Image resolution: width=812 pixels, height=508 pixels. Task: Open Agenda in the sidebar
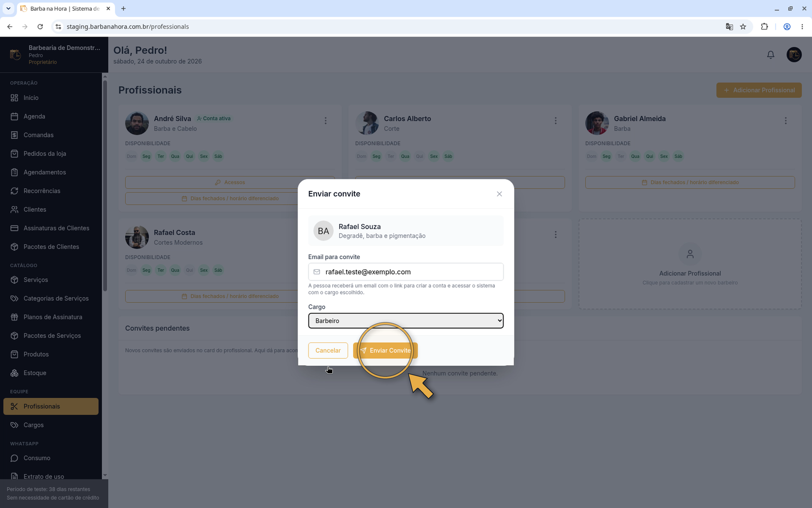[51, 116]
